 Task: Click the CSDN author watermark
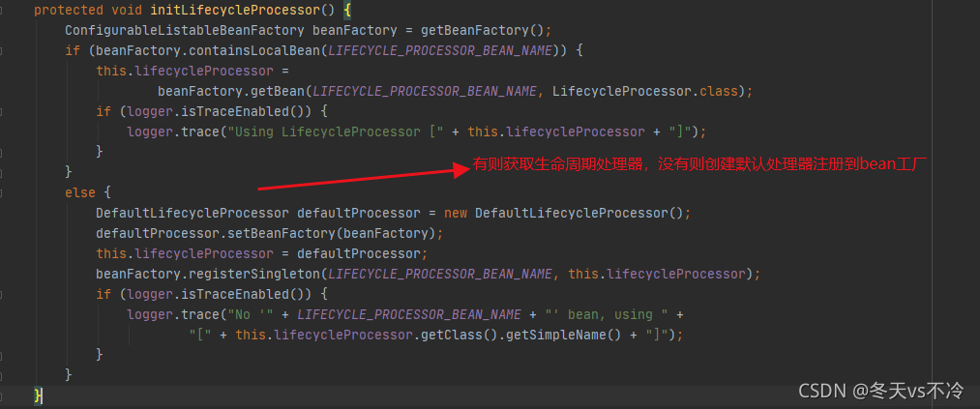click(x=880, y=390)
